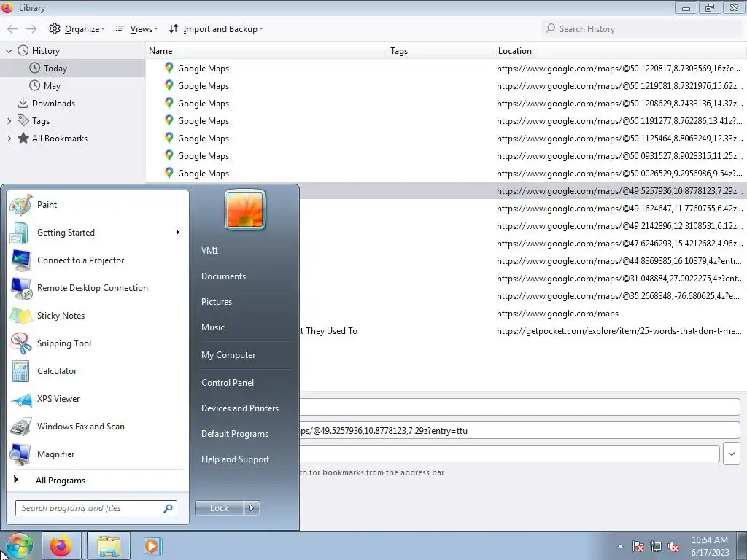Go back in Library with the back arrow
The width and height of the screenshot is (747, 560).
pyautogui.click(x=12, y=29)
